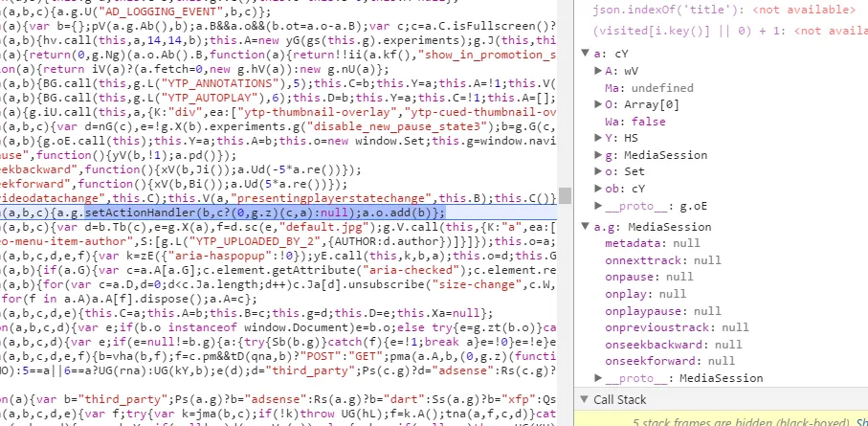Expand the 'Y: HS' property

pyautogui.click(x=598, y=138)
